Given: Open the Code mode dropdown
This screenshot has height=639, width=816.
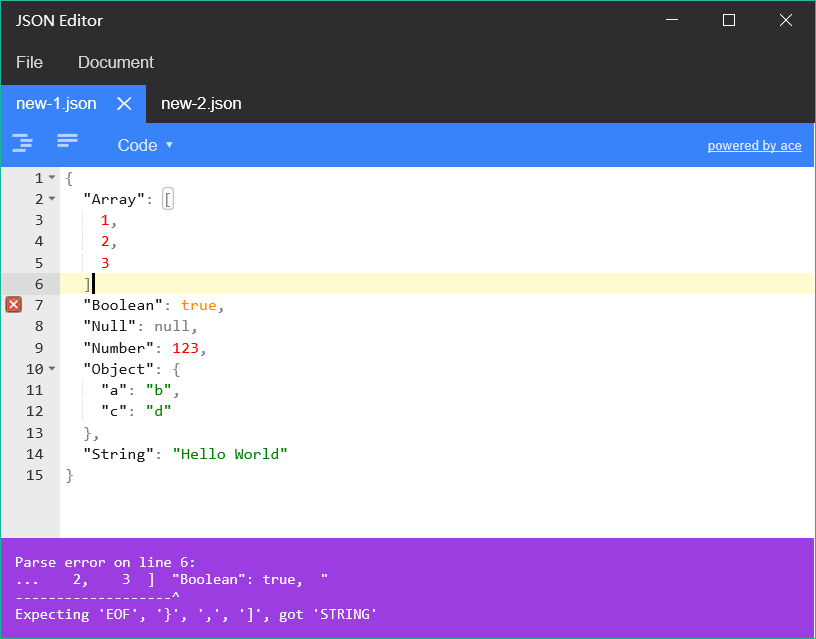Looking at the screenshot, I should click(x=145, y=145).
